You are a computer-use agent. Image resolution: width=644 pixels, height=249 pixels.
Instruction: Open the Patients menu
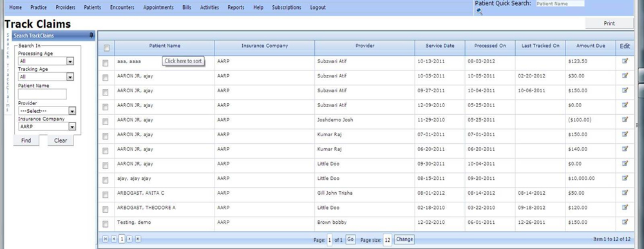92,7
